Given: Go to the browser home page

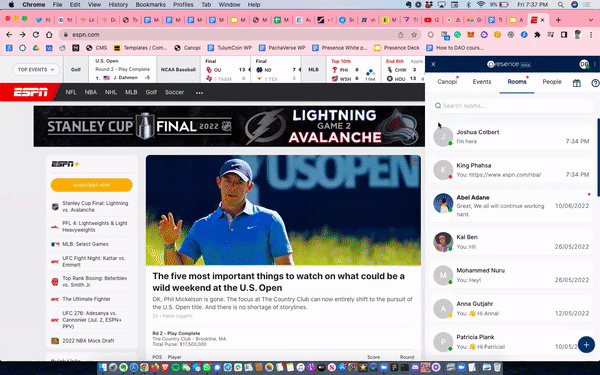Looking at the screenshot, I should [49, 35].
